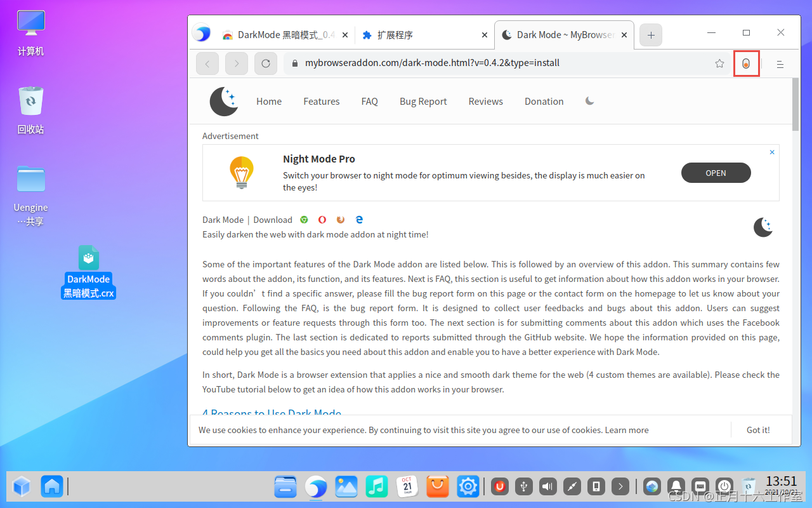Open the notification bell tray icon

[676, 487]
